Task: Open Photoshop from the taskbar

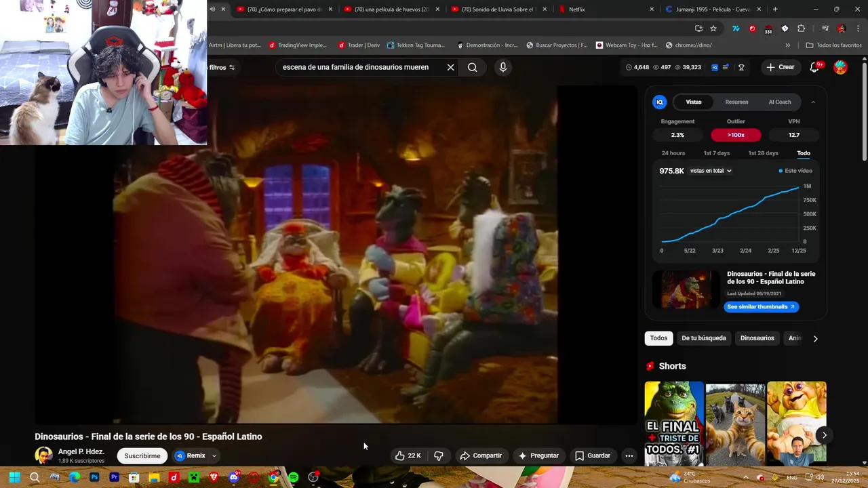Action: pos(94,477)
